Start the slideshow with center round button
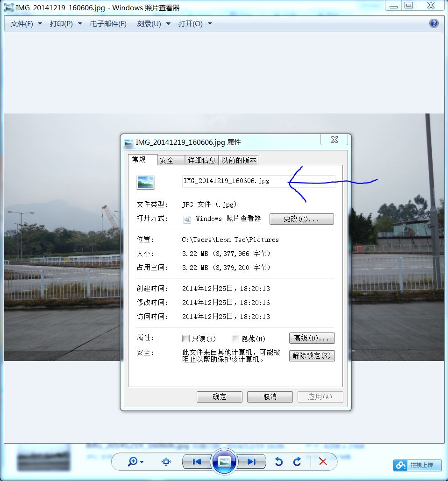The image size is (448, 481). 224,461
